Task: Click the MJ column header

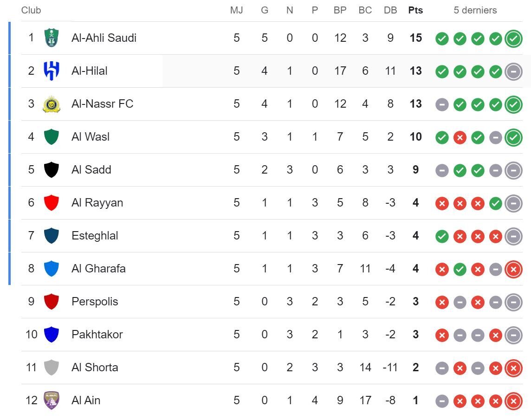Action: click(x=237, y=10)
